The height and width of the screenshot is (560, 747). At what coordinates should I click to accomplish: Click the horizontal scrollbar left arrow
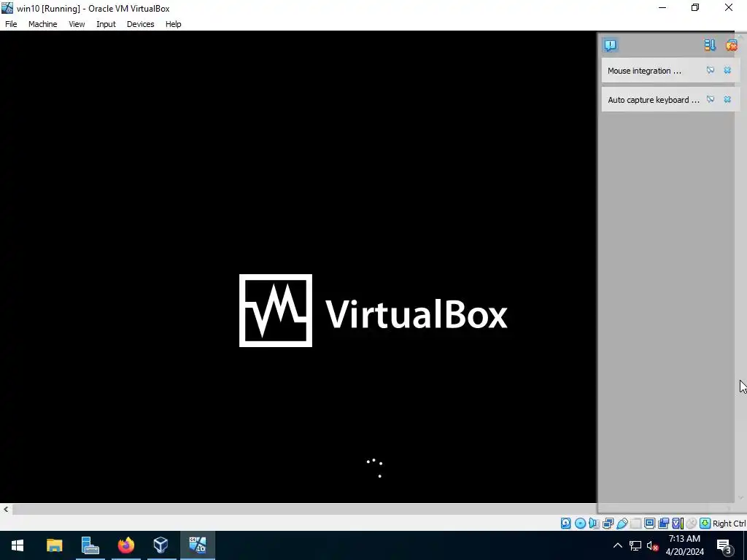click(6, 509)
